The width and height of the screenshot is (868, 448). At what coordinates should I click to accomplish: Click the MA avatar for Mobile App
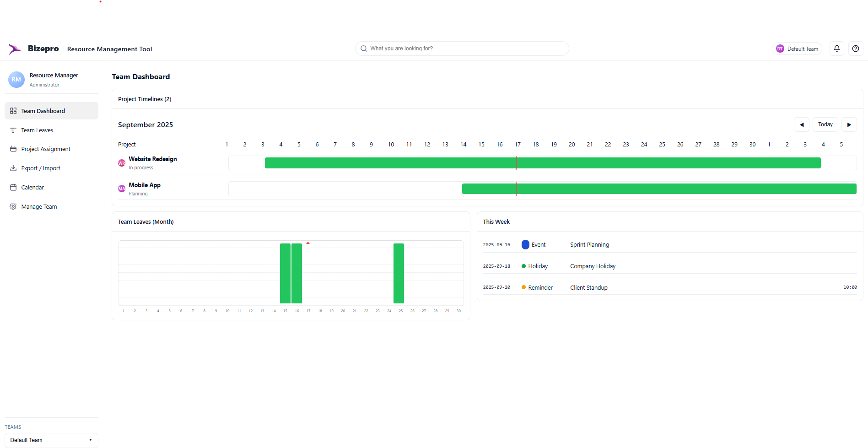pos(121,188)
